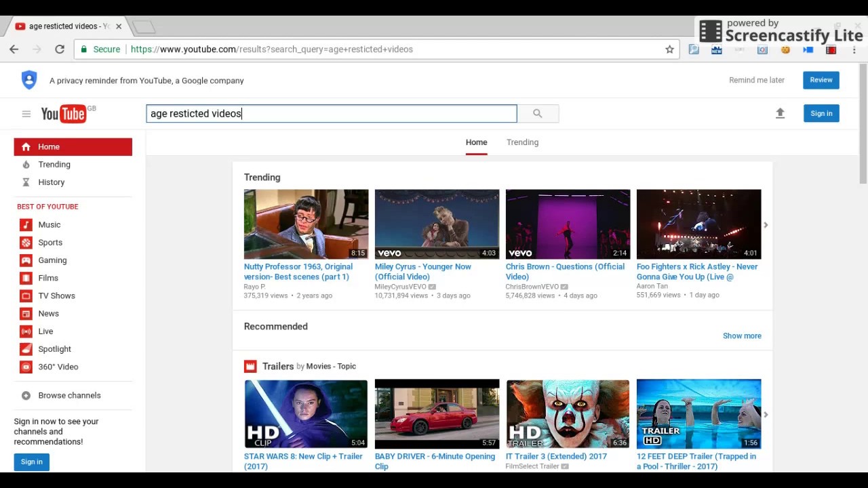Open IT Trailer 3 thumbnail

tap(568, 414)
